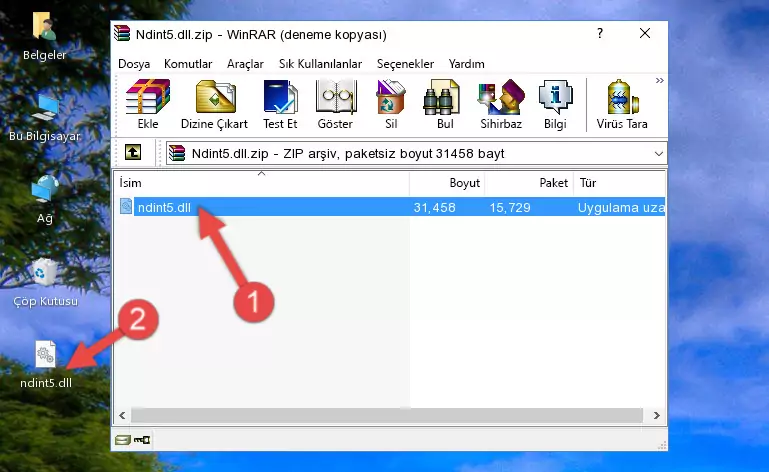The image size is (769, 472).
Task: Click the Sil (Delete) toolbar icon
Action: click(391, 105)
